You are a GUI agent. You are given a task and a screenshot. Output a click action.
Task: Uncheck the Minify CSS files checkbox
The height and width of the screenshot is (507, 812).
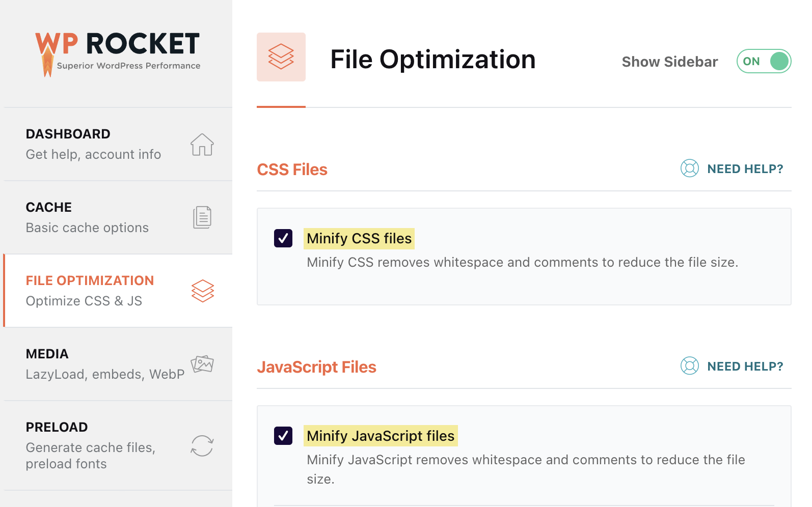point(283,238)
